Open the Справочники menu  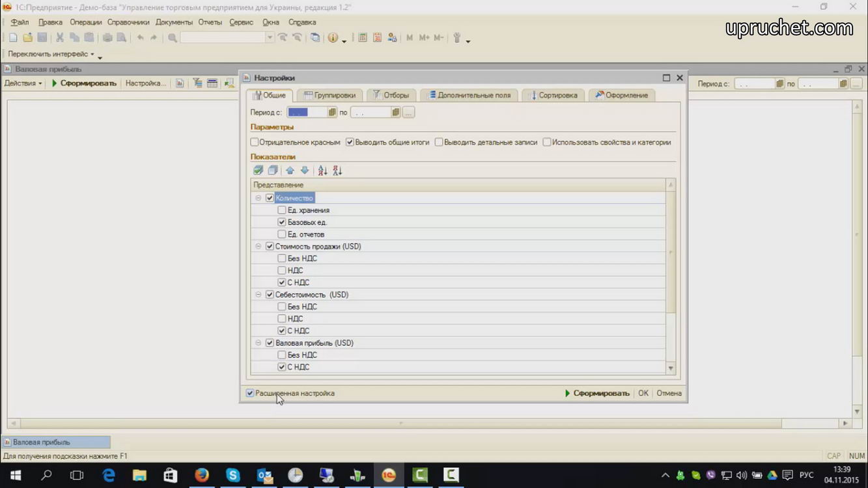(128, 22)
